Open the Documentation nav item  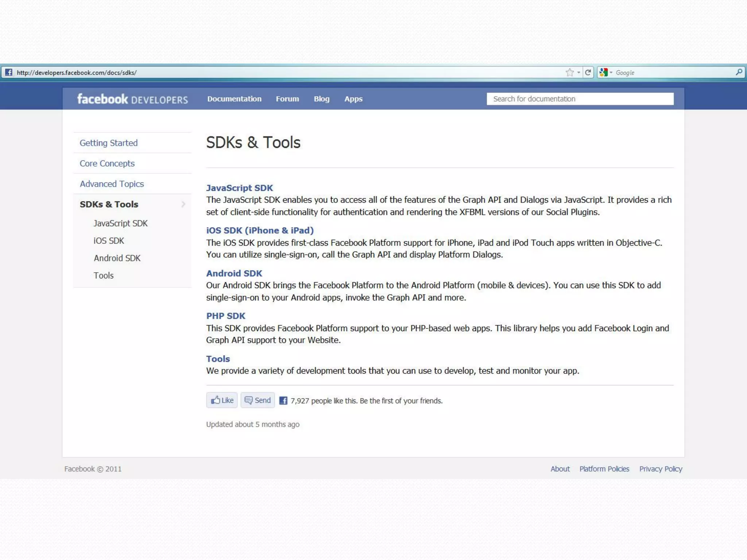[234, 99]
